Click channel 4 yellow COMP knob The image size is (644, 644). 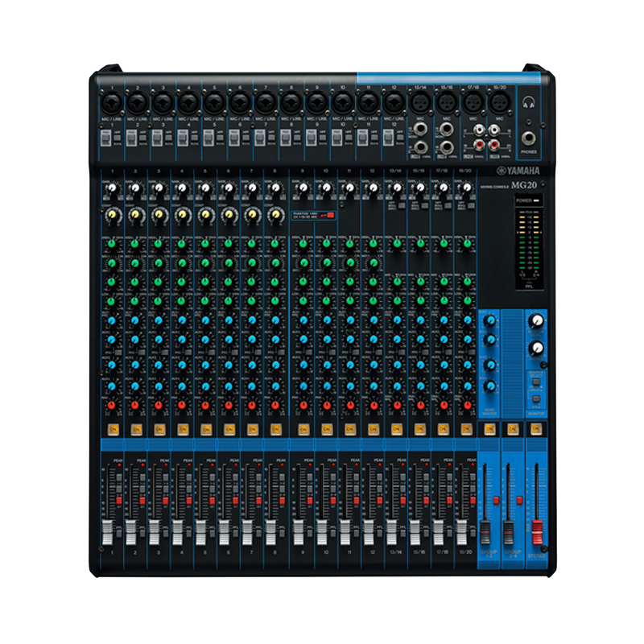[x=183, y=215]
